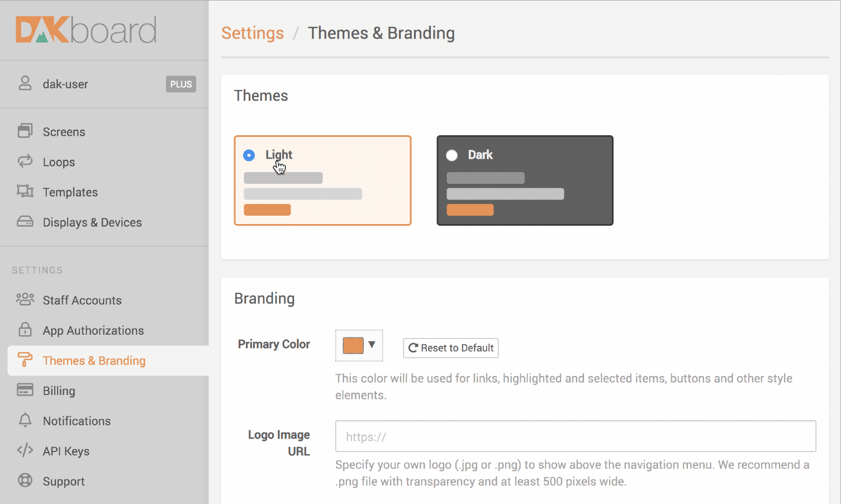Click the Themes & Branding page title

(381, 33)
